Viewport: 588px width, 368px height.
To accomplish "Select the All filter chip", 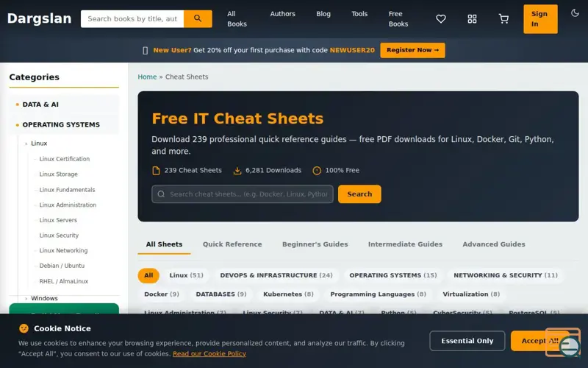I will tap(148, 275).
